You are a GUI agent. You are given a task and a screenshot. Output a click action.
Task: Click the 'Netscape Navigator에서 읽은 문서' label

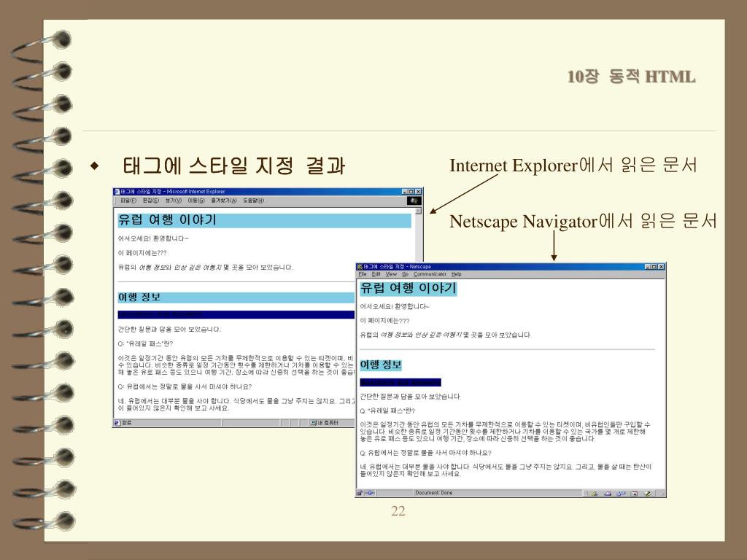583,222
